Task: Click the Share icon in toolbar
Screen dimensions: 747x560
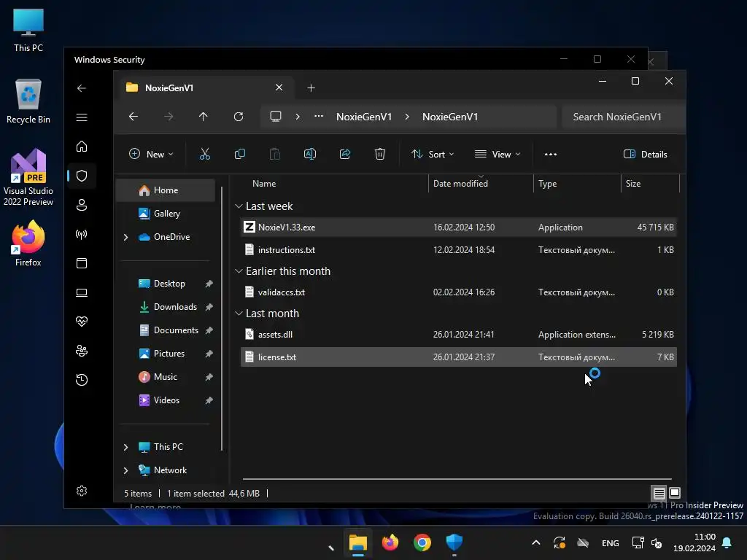Action: point(345,154)
